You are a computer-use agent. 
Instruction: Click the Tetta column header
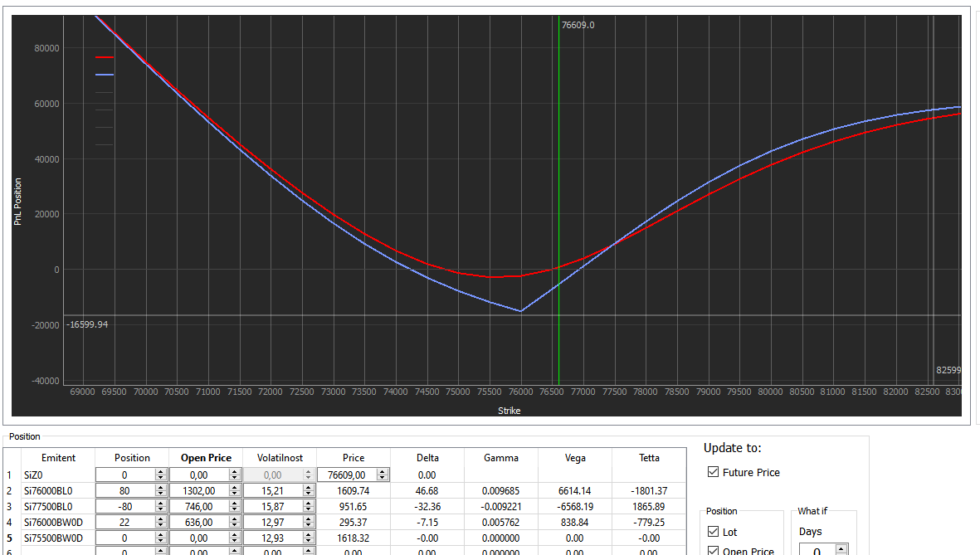pyautogui.click(x=649, y=457)
